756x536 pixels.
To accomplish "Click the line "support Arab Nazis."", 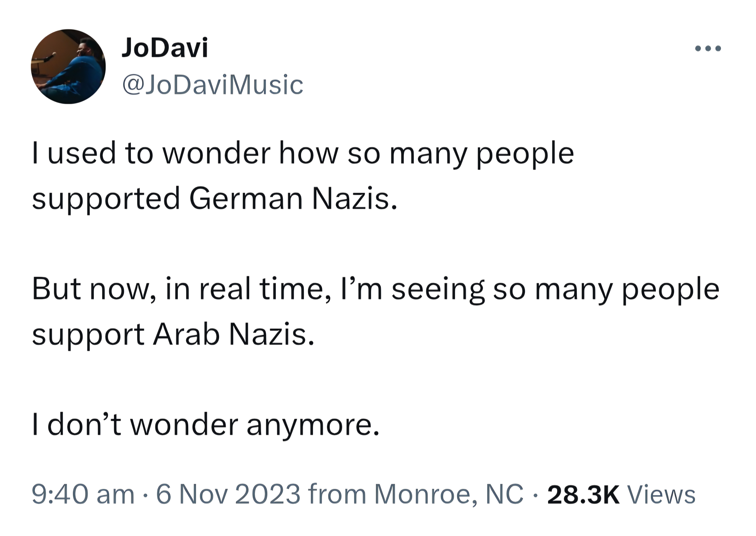I will tap(173, 335).
